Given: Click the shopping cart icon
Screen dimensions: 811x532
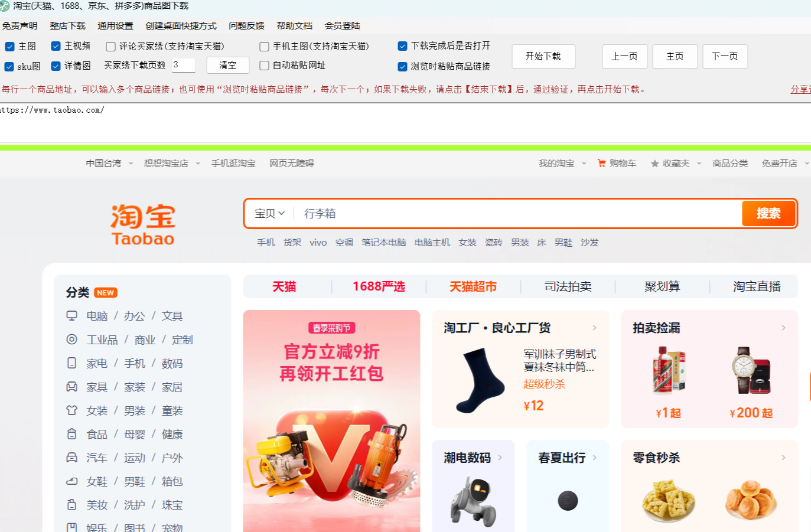Looking at the screenshot, I should pos(601,164).
